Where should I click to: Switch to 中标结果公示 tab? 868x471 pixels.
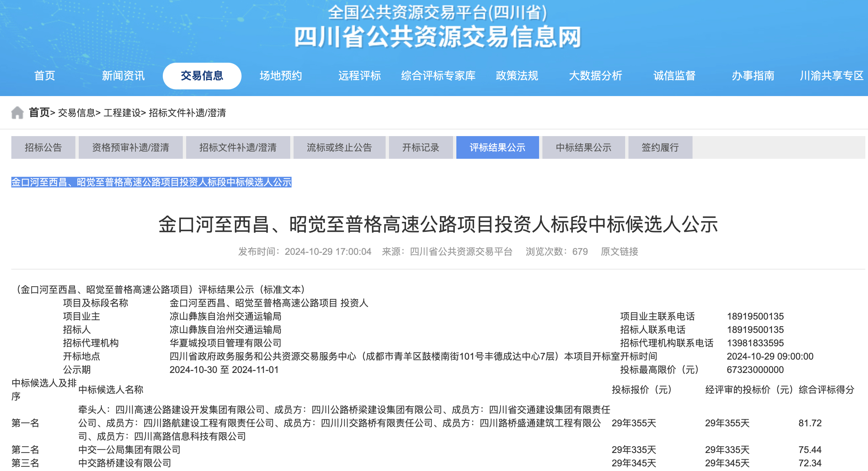(x=583, y=147)
